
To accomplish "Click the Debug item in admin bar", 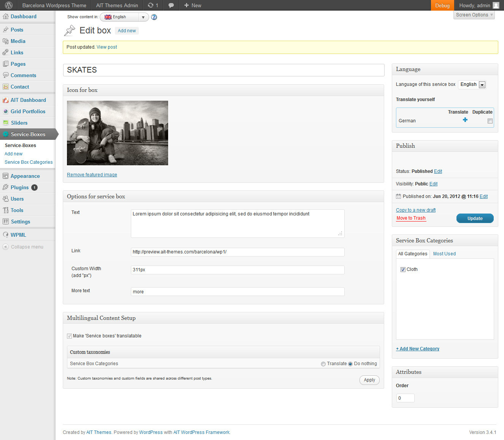I will point(442,5).
